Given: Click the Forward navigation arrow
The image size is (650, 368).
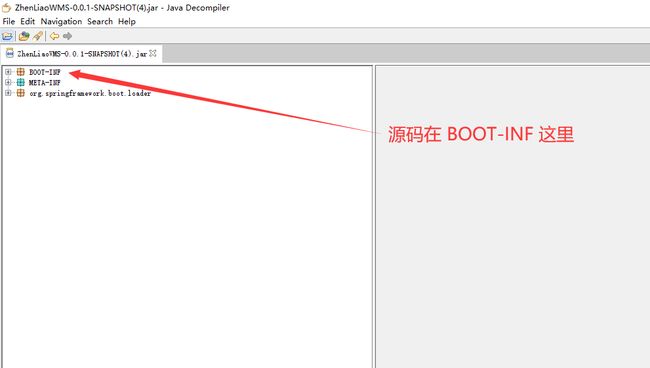Looking at the screenshot, I should pyautogui.click(x=67, y=36).
